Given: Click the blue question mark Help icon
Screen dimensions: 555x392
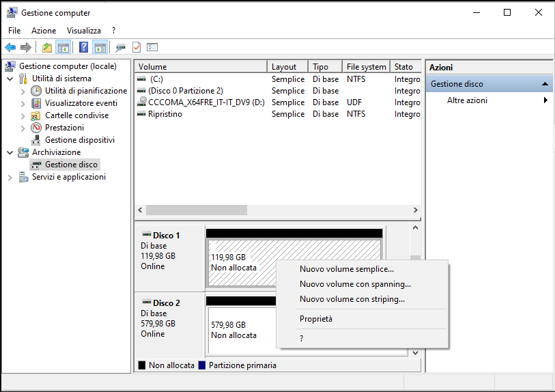Looking at the screenshot, I should coord(83,47).
